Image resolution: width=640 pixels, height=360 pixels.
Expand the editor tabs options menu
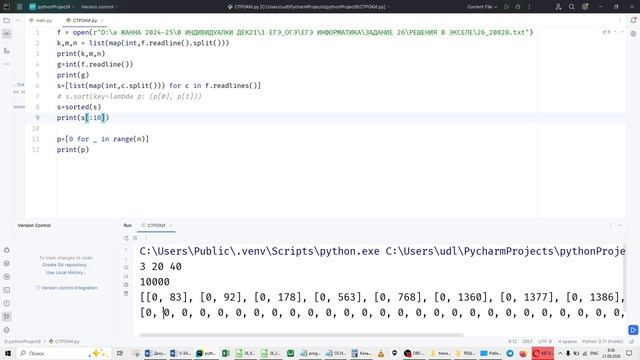click(620, 20)
